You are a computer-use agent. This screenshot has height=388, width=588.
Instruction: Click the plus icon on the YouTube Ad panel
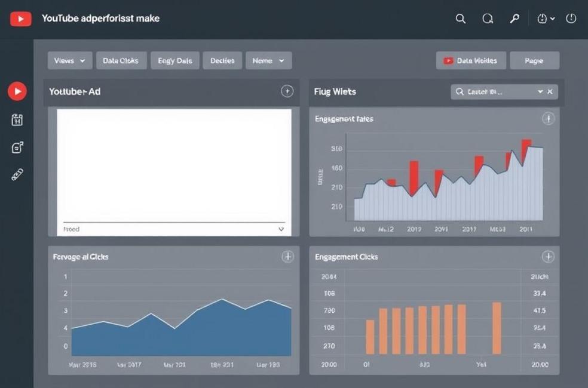click(x=287, y=91)
